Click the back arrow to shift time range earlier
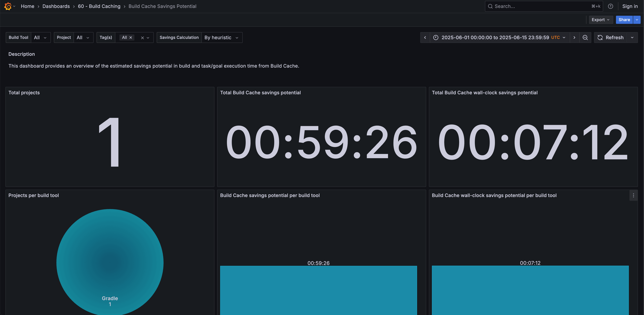The image size is (644, 315). point(425,37)
